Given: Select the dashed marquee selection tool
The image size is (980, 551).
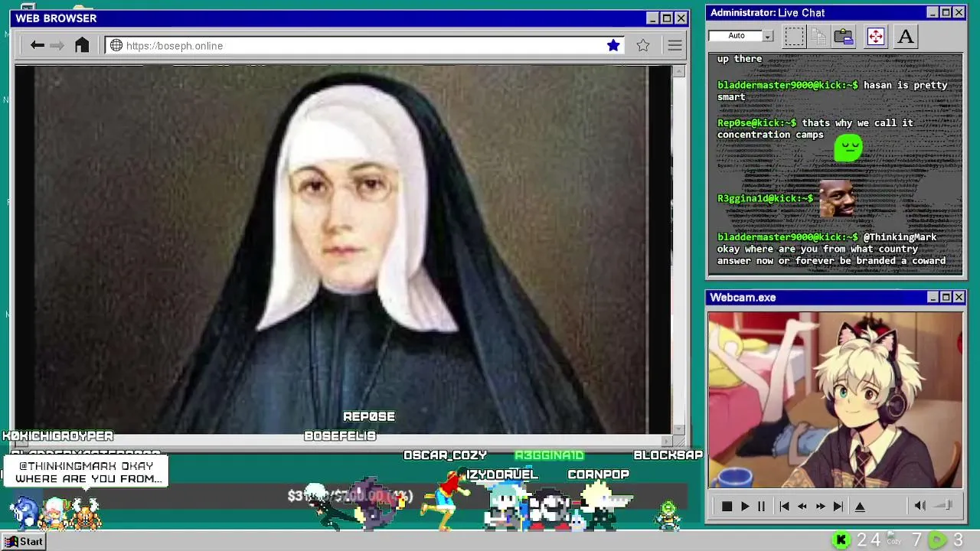Looking at the screenshot, I should pos(794,36).
